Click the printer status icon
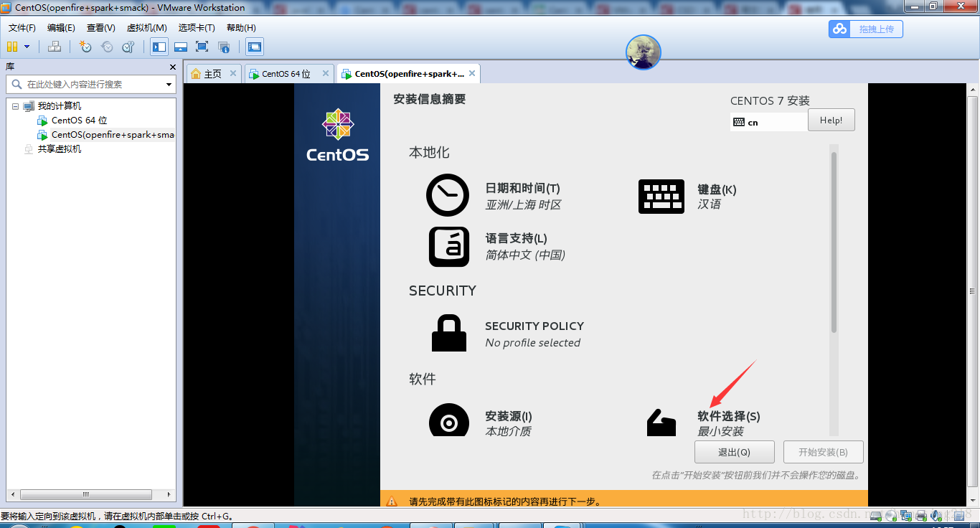The image size is (980, 528). point(921,516)
